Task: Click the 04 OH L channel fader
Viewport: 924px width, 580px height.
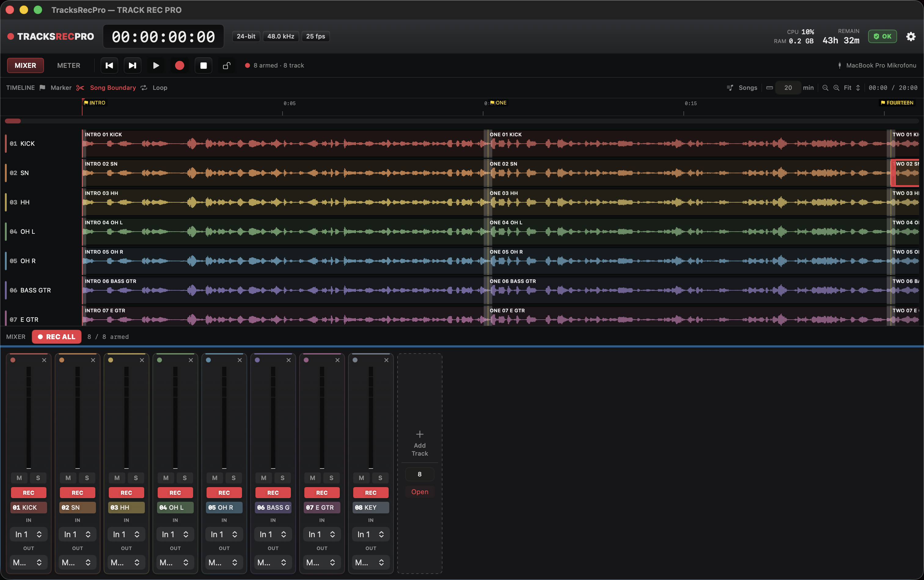Action: pyautogui.click(x=175, y=418)
